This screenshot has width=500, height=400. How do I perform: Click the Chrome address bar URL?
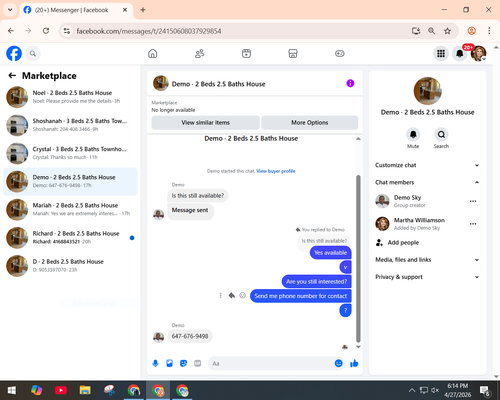(x=149, y=31)
